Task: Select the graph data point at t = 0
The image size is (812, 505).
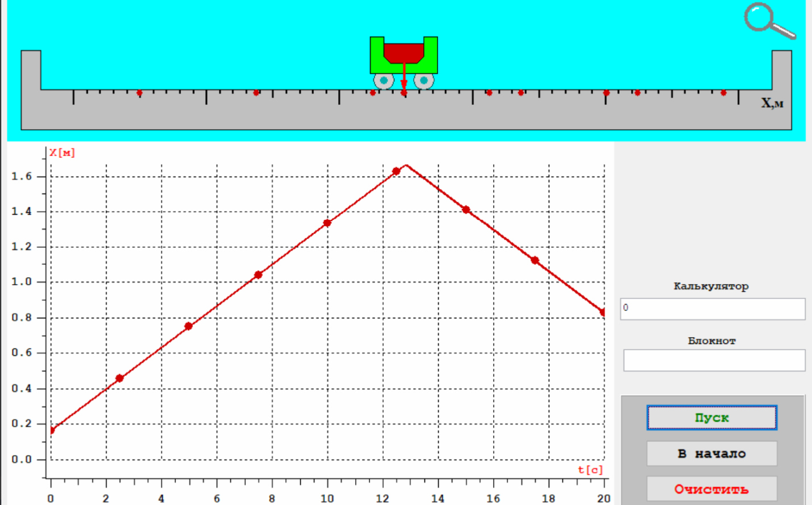Action: pyautogui.click(x=51, y=430)
